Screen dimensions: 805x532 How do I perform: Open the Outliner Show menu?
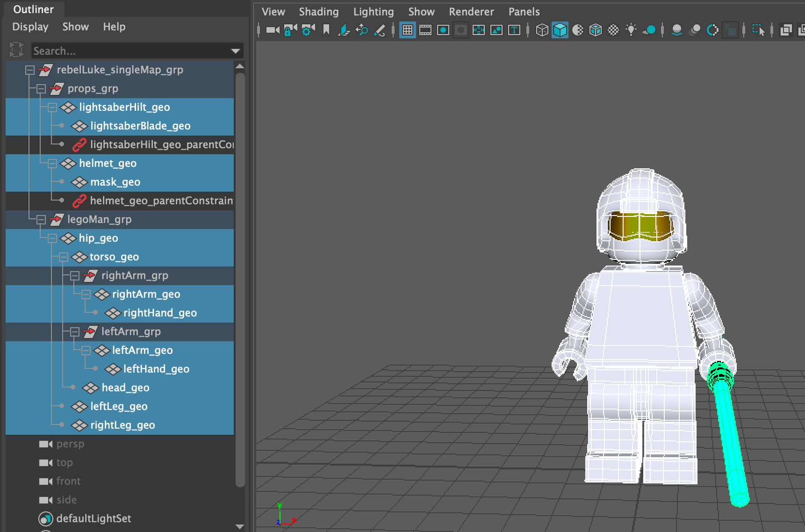pyautogui.click(x=76, y=27)
